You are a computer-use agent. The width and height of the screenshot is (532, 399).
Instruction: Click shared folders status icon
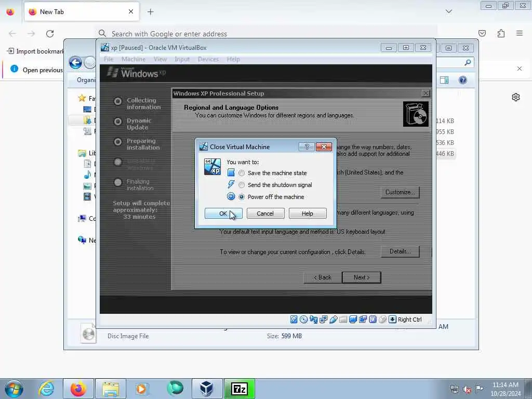(x=343, y=320)
